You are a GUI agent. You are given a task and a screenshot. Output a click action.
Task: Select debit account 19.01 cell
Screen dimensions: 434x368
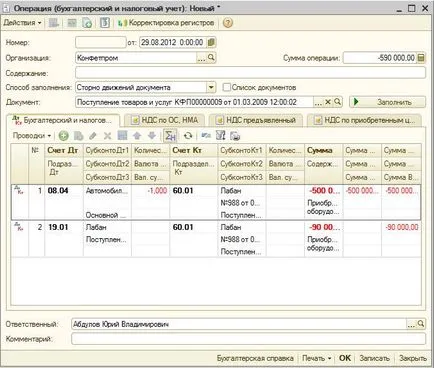point(64,227)
